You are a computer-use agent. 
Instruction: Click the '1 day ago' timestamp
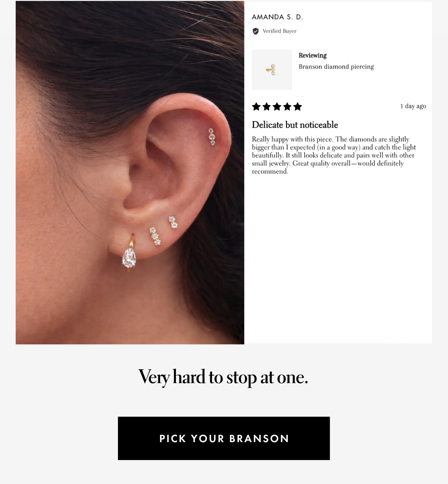tap(413, 106)
